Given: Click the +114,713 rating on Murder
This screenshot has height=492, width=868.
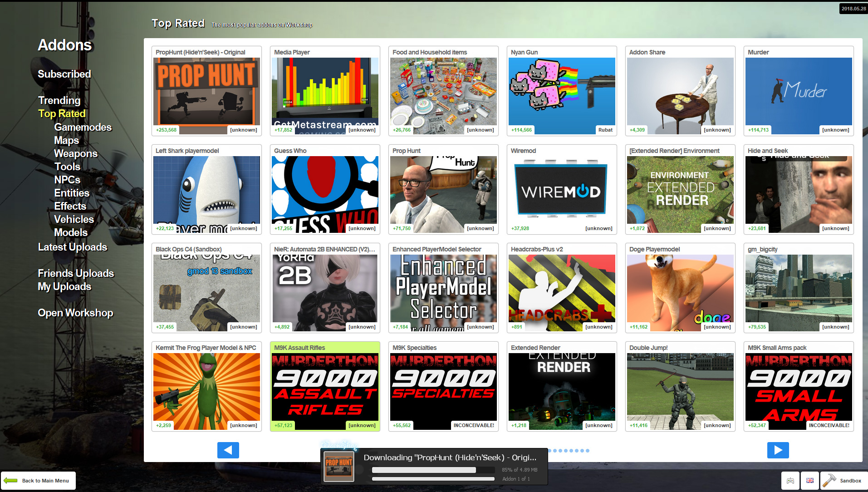Looking at the screenshot, I should click(x=758, y=130).
